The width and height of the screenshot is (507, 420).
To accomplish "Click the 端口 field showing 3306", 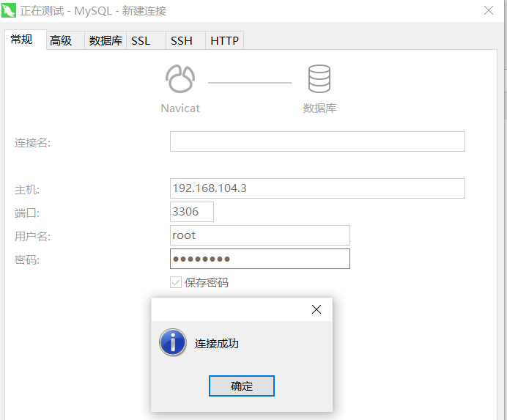I will pyautogui.click(x=192, y=212).
